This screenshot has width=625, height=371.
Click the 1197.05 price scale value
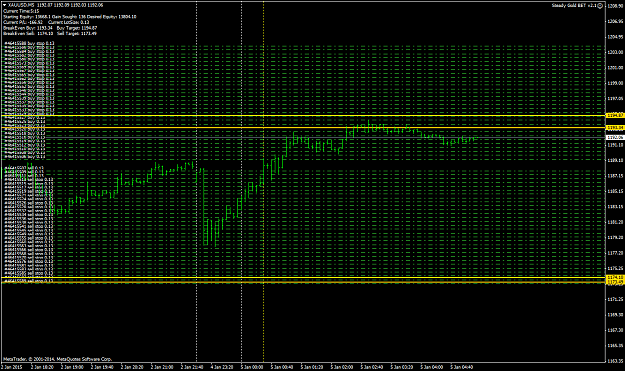(x=616, y=98)
